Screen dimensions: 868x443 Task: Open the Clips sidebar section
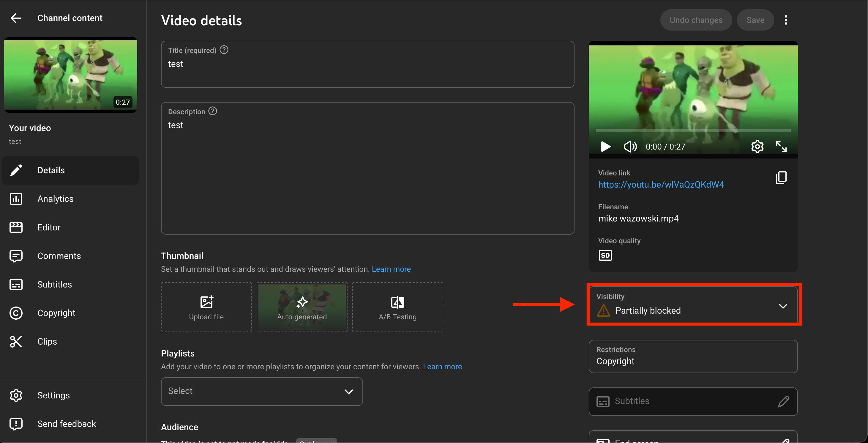pos(47,342)
